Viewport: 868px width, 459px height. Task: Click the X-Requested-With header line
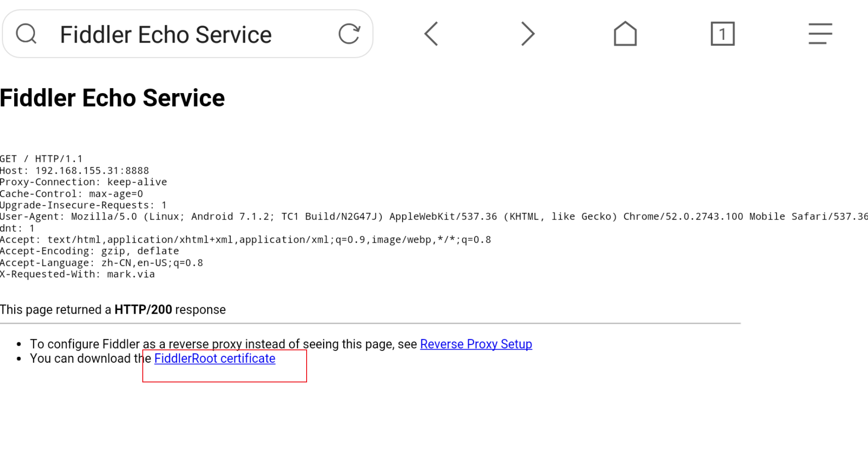[78, 274]
